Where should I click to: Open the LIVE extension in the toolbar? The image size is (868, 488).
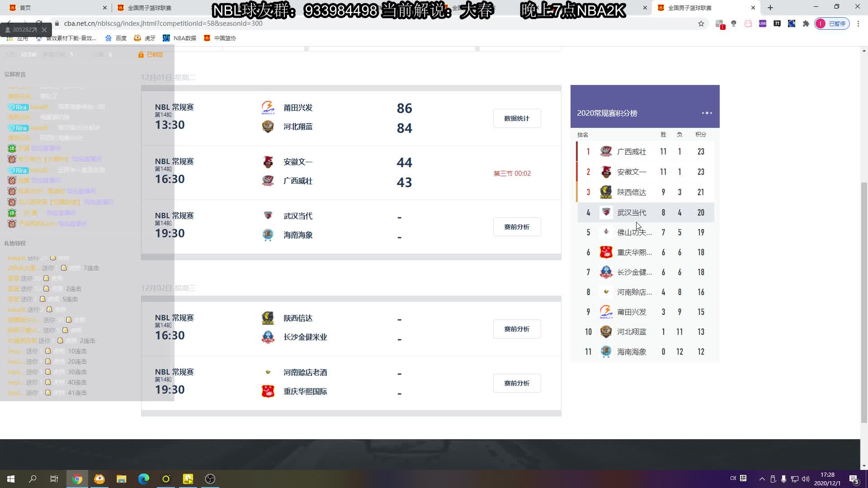click(763, 23)
